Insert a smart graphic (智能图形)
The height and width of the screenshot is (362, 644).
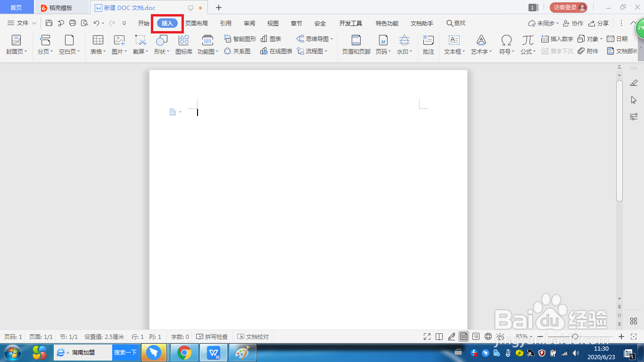coord(240,39)
